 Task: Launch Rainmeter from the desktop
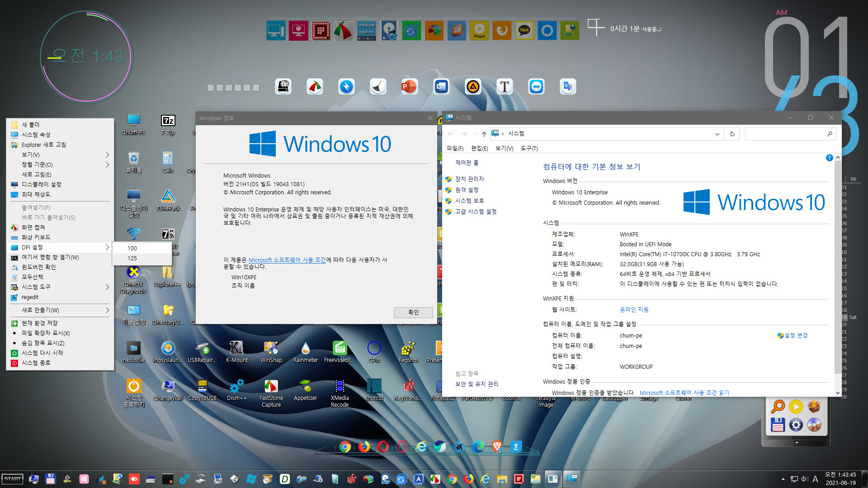pyautogui.click(x=305, y=352)
